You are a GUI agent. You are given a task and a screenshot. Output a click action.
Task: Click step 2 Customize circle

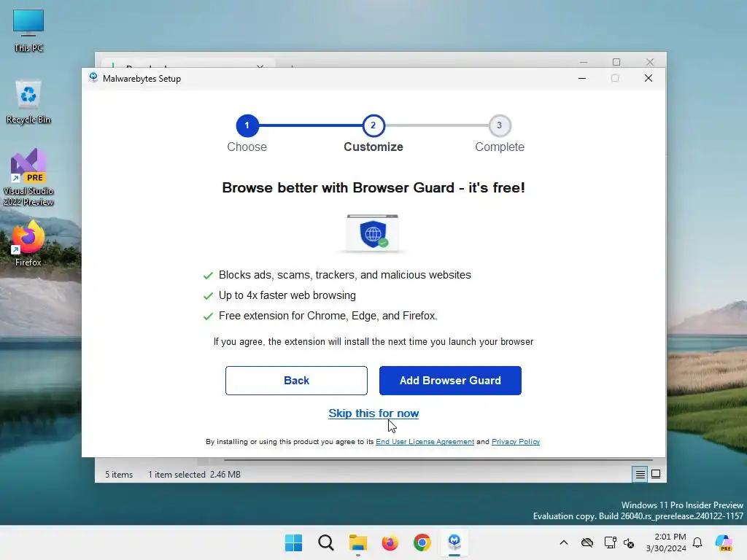(x=373, y=125)
